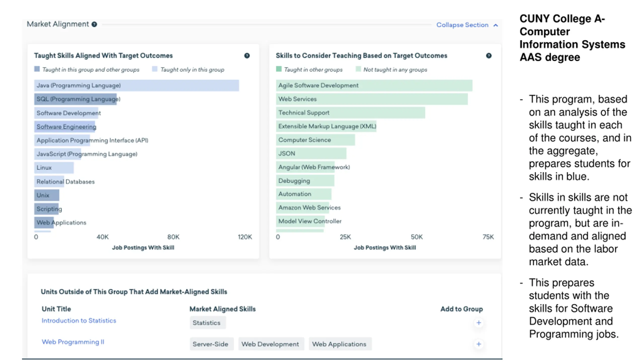Open the Introduction to Statistics unit

(79, 321)
